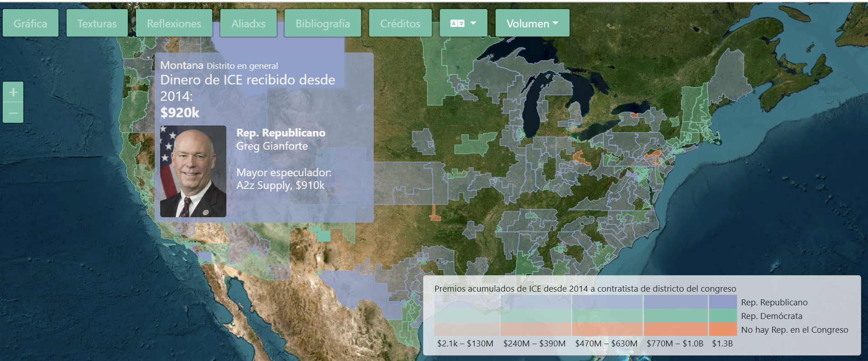The width and height of the screenshot is (868, 361).
Task: View the Créditos page
Action: (400, 23)
